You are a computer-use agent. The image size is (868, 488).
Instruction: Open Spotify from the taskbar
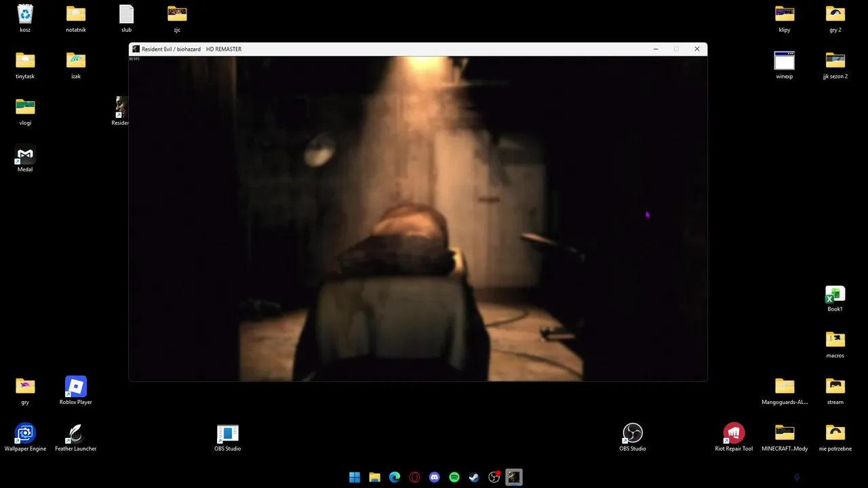454,477
